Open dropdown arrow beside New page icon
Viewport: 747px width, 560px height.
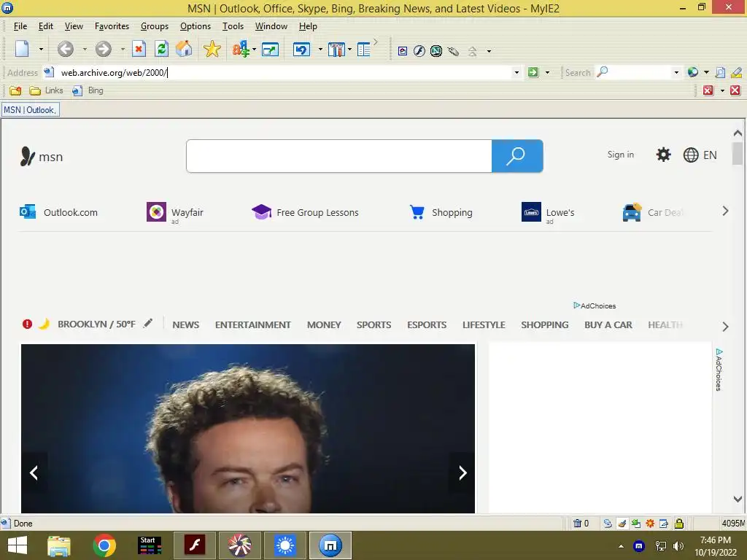coord(41,49)
